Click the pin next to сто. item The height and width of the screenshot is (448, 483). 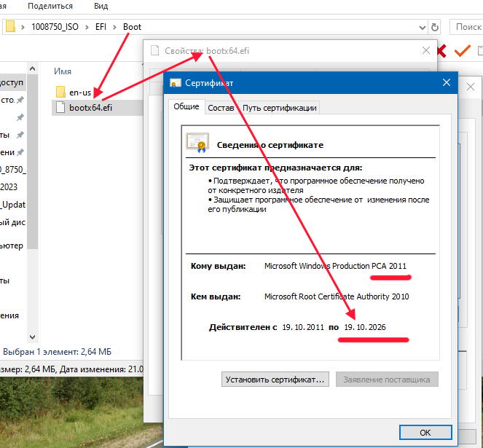point(20,100)
